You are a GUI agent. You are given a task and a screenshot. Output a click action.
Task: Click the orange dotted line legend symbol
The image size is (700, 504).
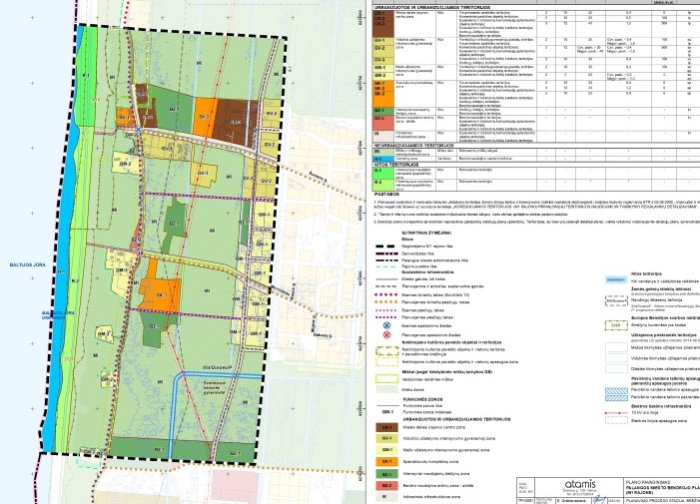click(x=387, y=302)
